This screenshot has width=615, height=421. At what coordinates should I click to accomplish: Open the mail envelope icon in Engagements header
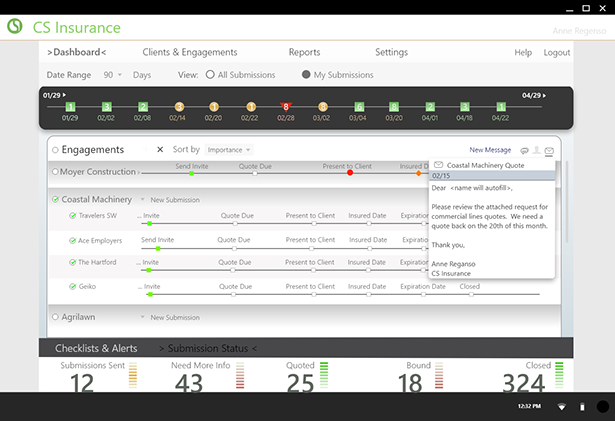tap(549, 151)
